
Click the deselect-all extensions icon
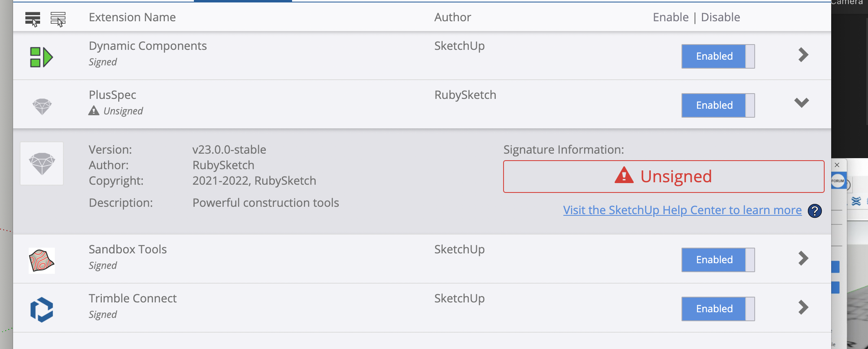click(58, 19)
